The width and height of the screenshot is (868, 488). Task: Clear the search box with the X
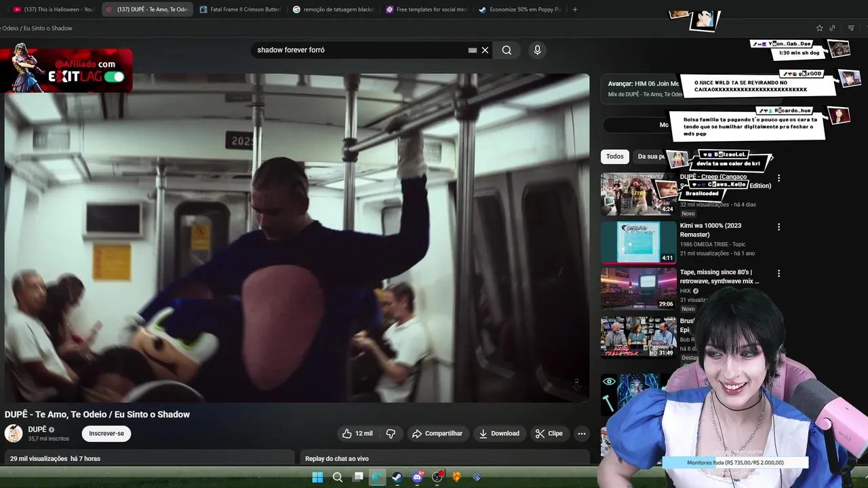[485, 50]
